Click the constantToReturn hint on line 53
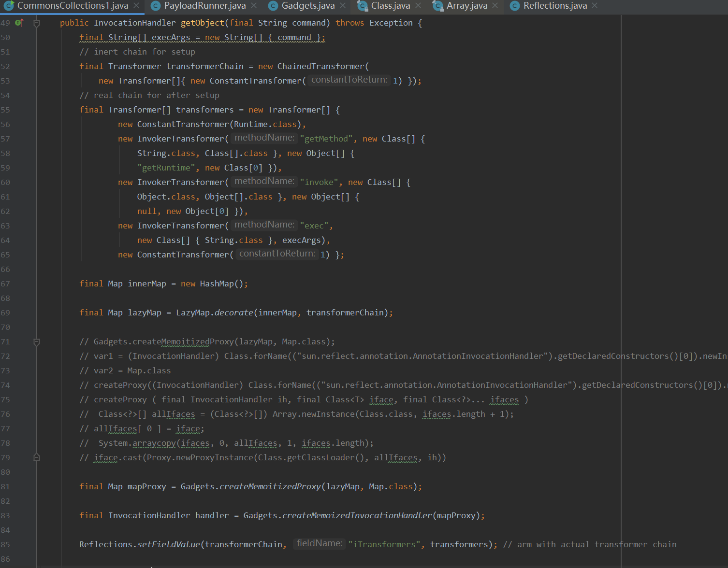 click(x=349, y=80)
